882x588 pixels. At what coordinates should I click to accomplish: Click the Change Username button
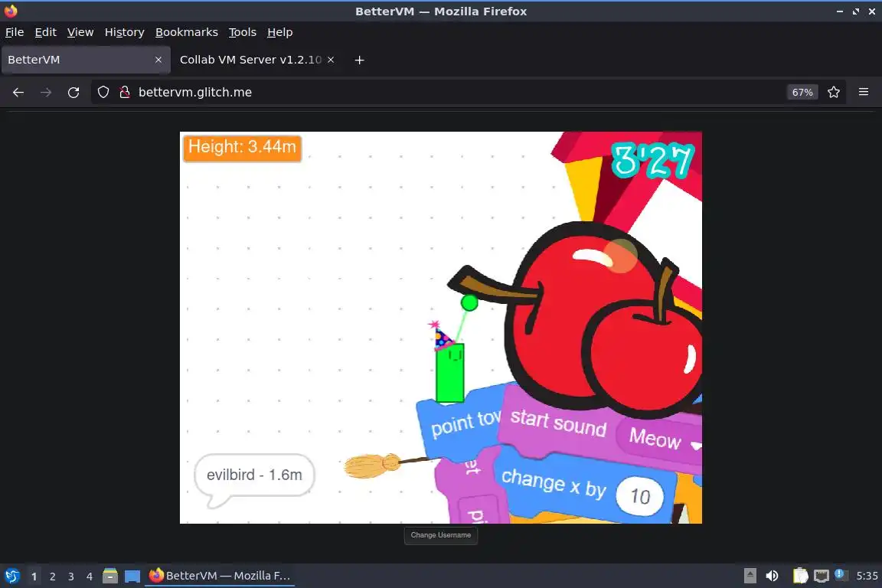[x=441, y=535]
